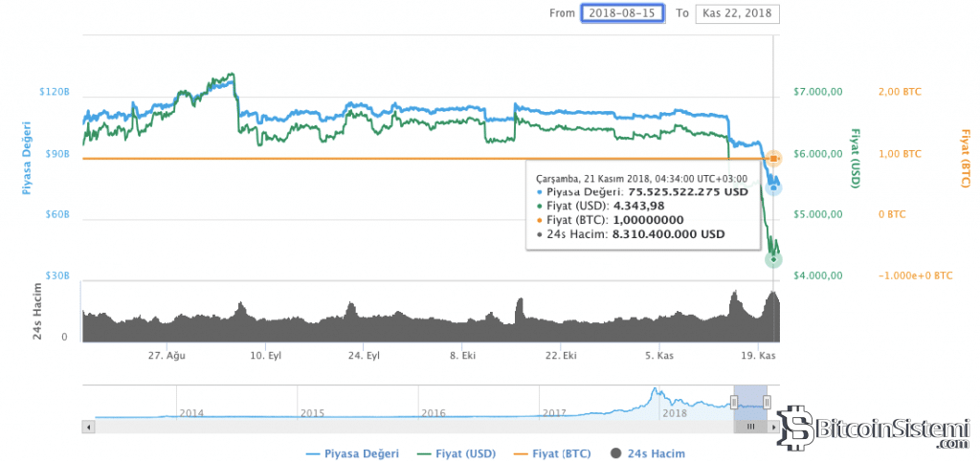Click the navigator scrollbar left arrow

[89, 426]
